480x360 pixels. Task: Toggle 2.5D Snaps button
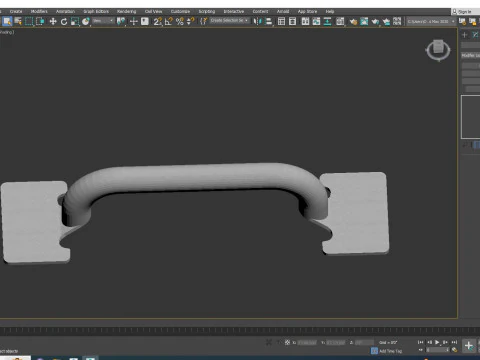(x=157, y=22)
